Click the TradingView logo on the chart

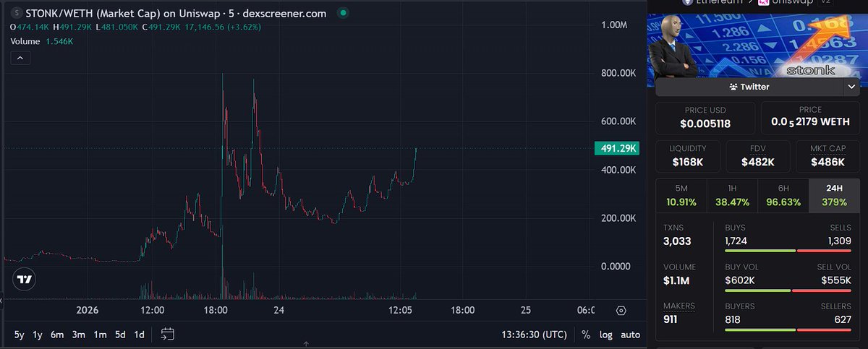(25, 279)
